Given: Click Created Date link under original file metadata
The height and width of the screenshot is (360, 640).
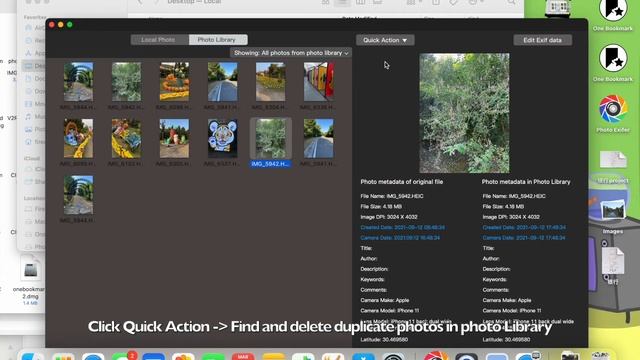Looking at the screenshot, I should click(x=402, y=227).
